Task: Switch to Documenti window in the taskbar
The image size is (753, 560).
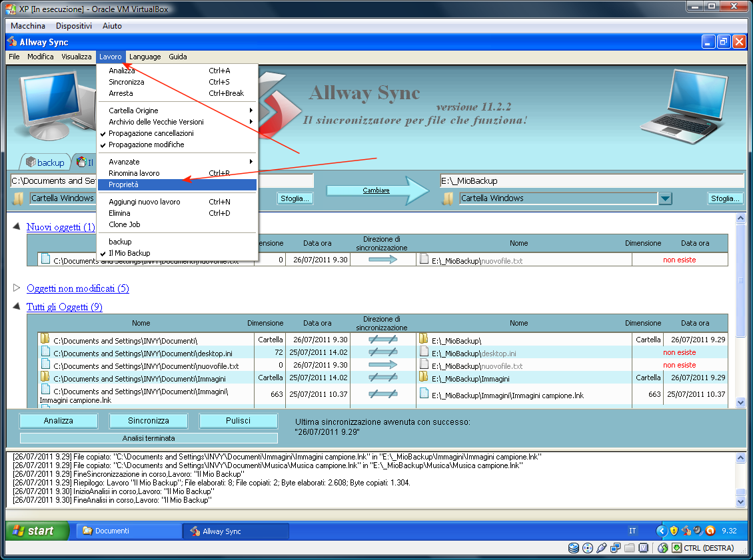Action: pos(129,531)
